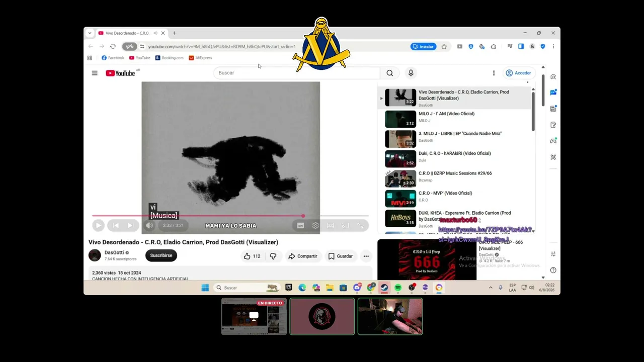Skip to previous video
The width and height of the screenshot is (644, 362).
tap(116, 226)
